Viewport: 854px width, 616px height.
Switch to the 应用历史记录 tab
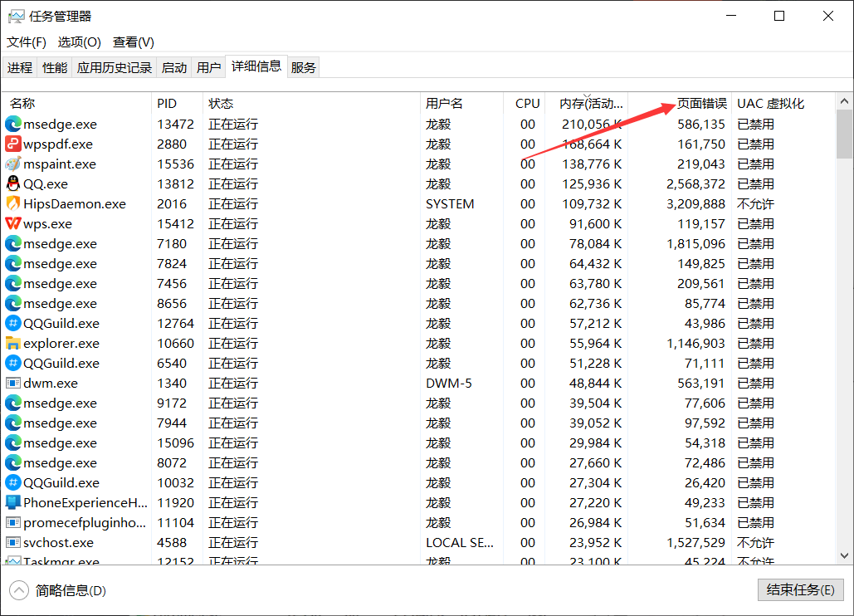[115, 67]
